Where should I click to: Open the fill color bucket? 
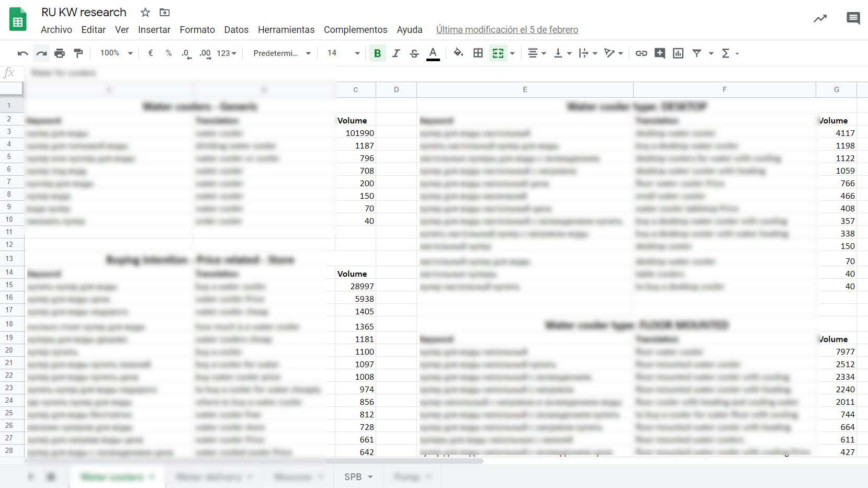(458, 53)
